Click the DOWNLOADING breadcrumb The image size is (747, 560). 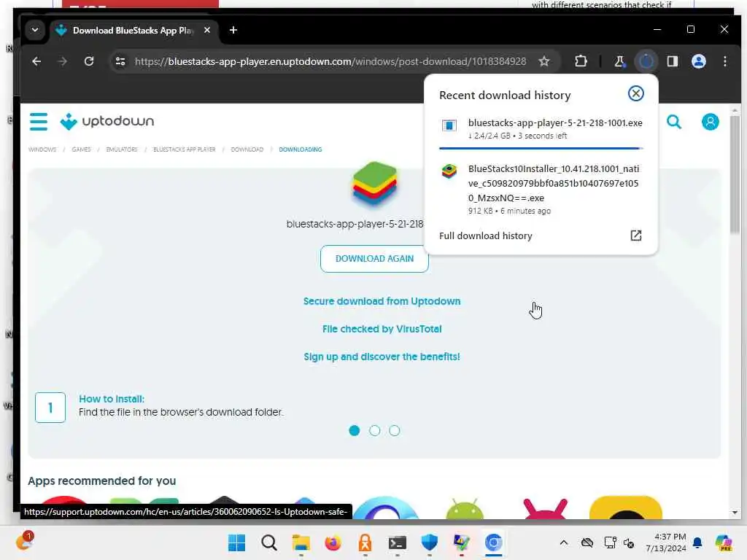point(300,149)
